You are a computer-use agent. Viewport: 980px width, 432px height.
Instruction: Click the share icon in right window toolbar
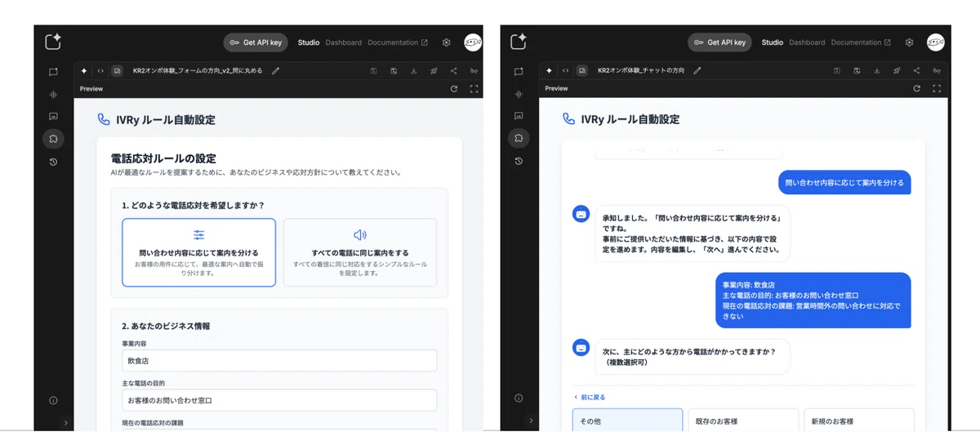916,71
